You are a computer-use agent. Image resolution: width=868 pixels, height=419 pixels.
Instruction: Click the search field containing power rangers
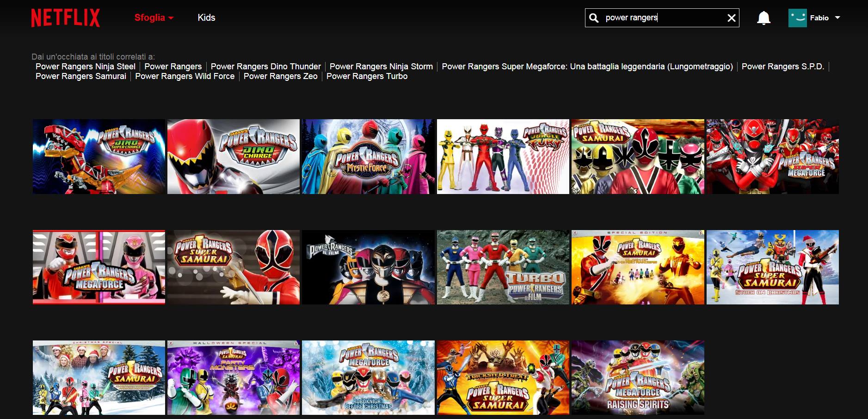[x=662, y=18]
